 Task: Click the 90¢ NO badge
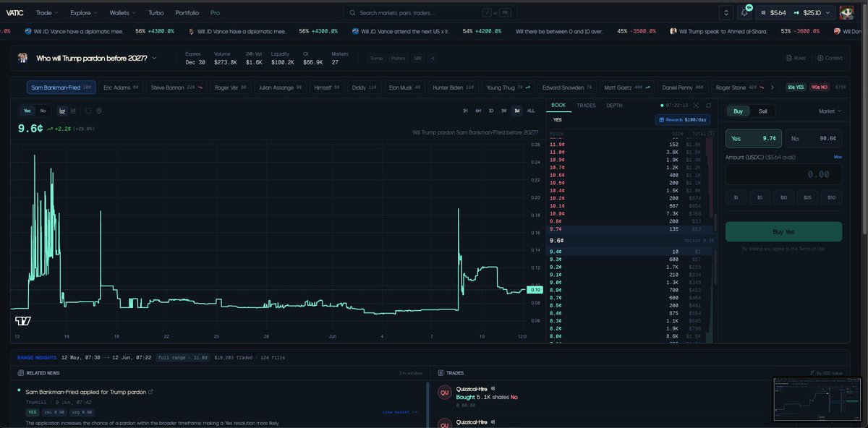(x=821, y=87)
